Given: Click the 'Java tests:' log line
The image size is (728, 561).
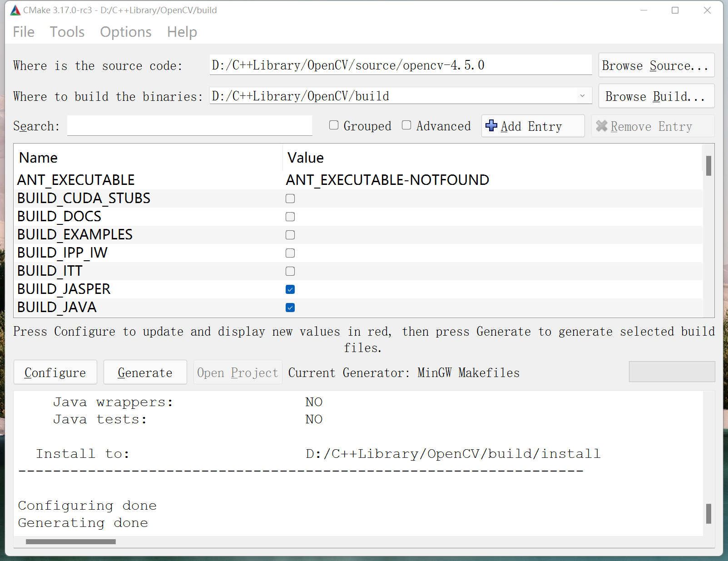Looking at the screenshot, I should (100, 419).
